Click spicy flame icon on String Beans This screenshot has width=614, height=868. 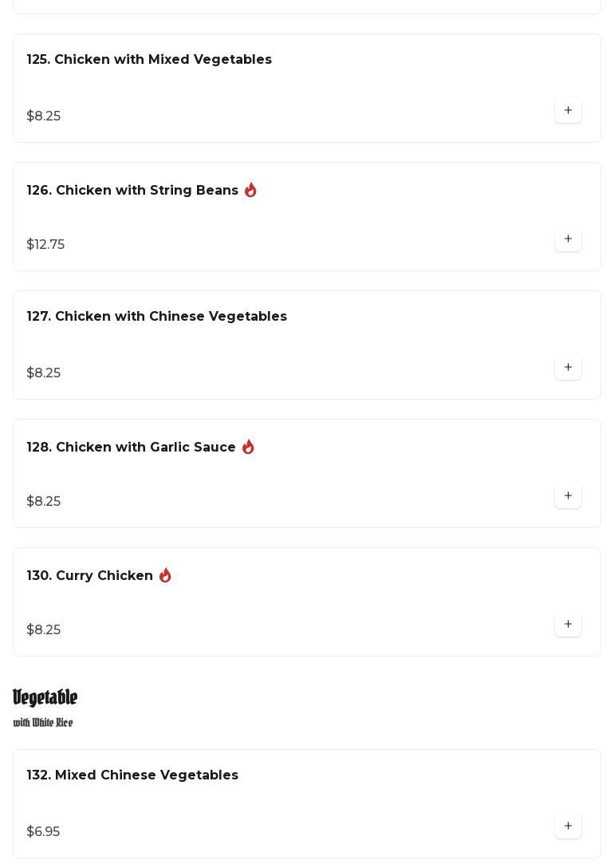250,190
